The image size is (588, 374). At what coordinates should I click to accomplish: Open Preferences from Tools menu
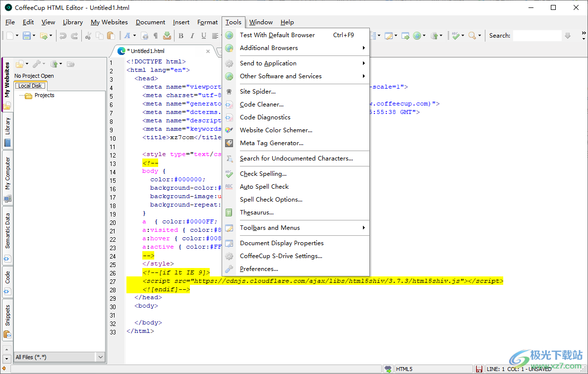[x=296, y=268]
